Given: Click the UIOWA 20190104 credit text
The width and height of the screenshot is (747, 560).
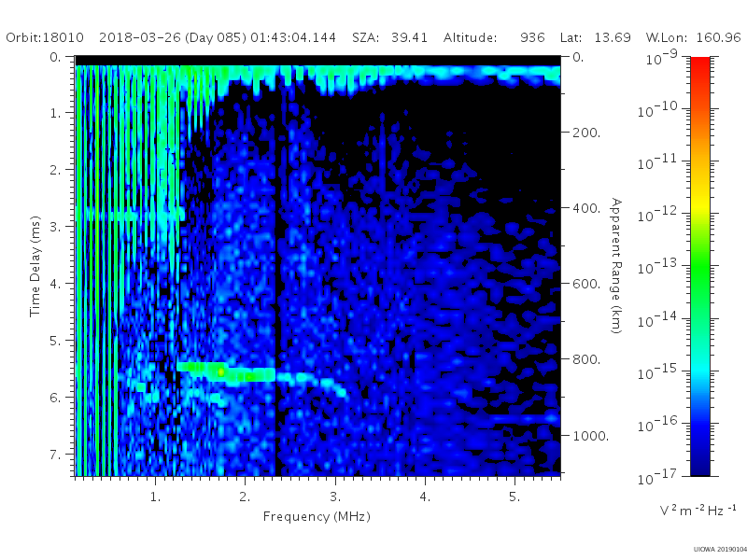Looking at the screenshot, I should click(720, 549).
